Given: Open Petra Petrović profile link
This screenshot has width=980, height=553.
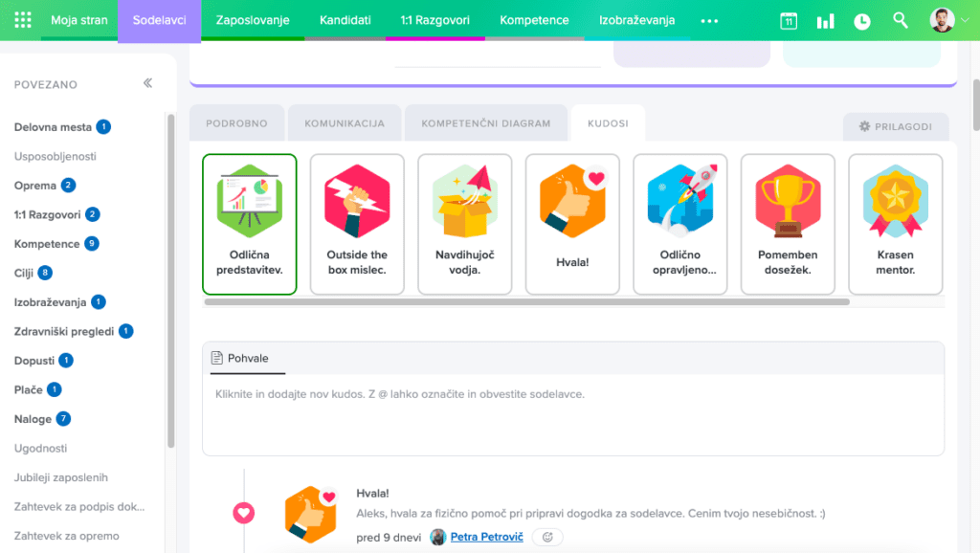Looking at the screenshot, I should coord(486,538).
